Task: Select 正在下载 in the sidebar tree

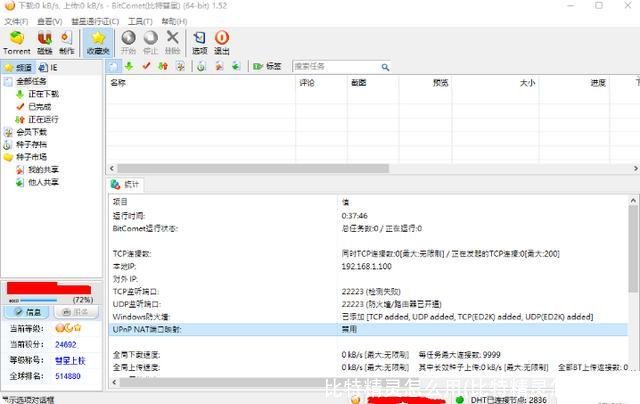Action: click(43, 94)
